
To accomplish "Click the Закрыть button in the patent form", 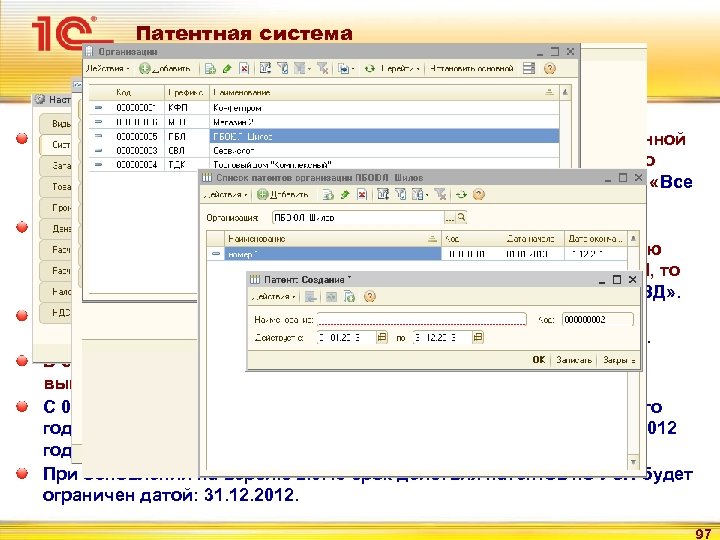I will click(x=619, y=360).
